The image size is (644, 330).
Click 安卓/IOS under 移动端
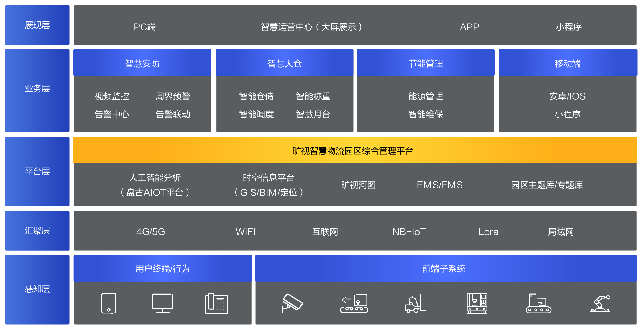point(568,96)
